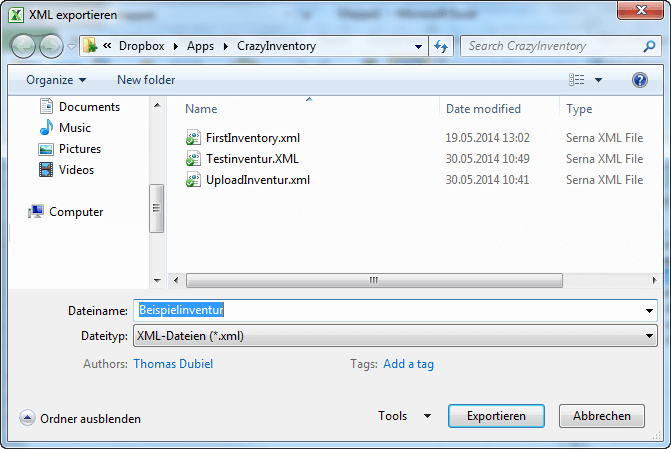Click the help question mark icon
The height and width of the screenshot is (449, 671).
pyautogui.click(x=640, y=79)
